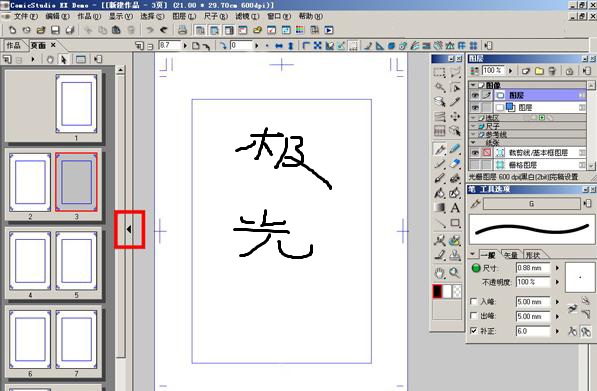Click the flip vertical arrows icon
Screen dimensions: 597x391
point(291,46)
